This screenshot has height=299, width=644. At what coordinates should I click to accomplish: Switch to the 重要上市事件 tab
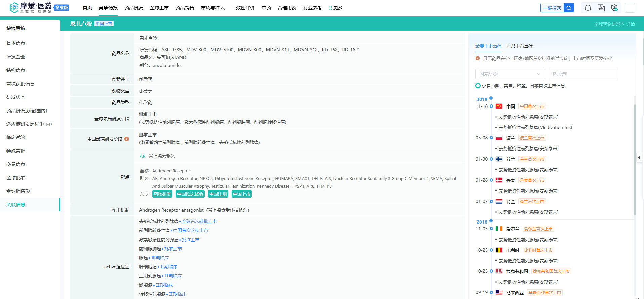coord(488,46)
